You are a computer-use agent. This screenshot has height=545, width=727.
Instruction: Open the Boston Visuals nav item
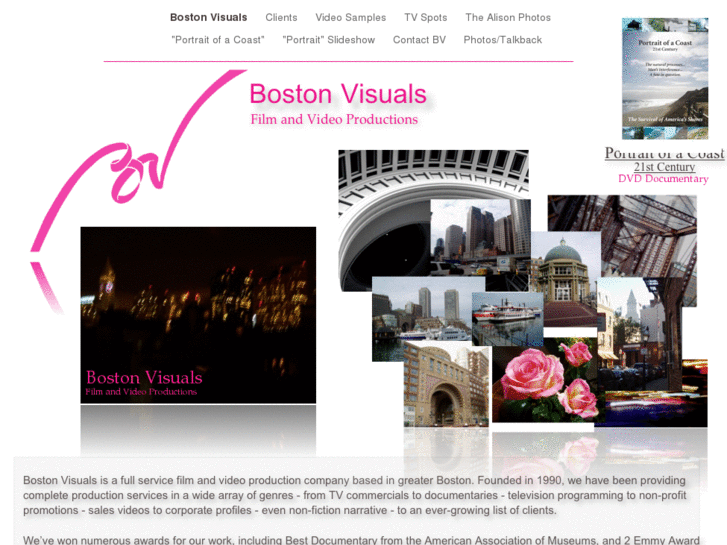[x=208, y=18]
